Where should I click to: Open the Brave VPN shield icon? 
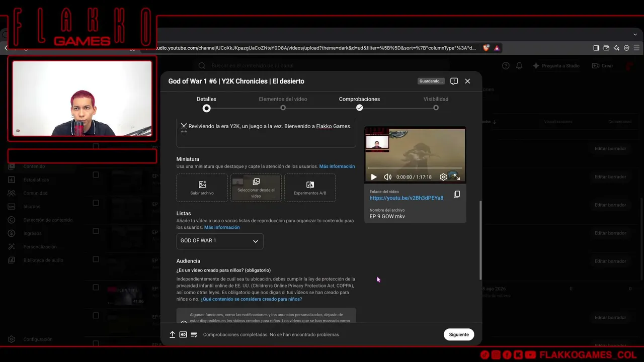pyautogui.click(x=626, y=48)
